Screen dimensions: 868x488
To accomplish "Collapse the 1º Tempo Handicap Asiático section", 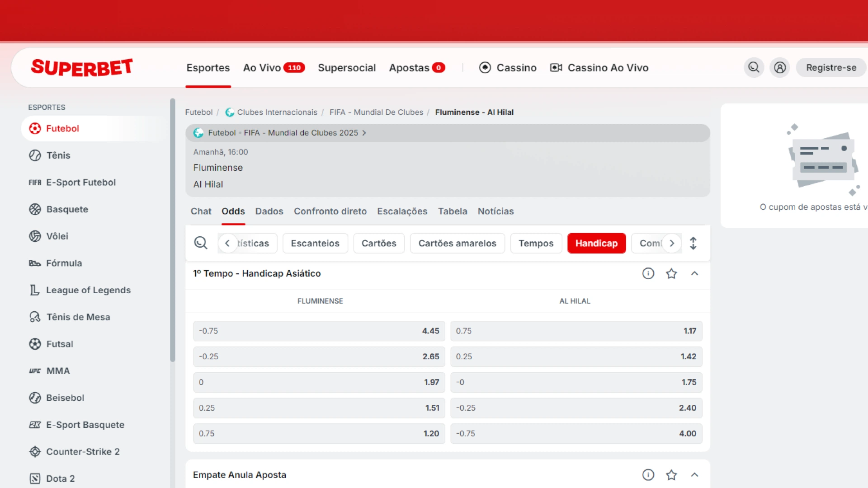I will [x=695, y=273].
